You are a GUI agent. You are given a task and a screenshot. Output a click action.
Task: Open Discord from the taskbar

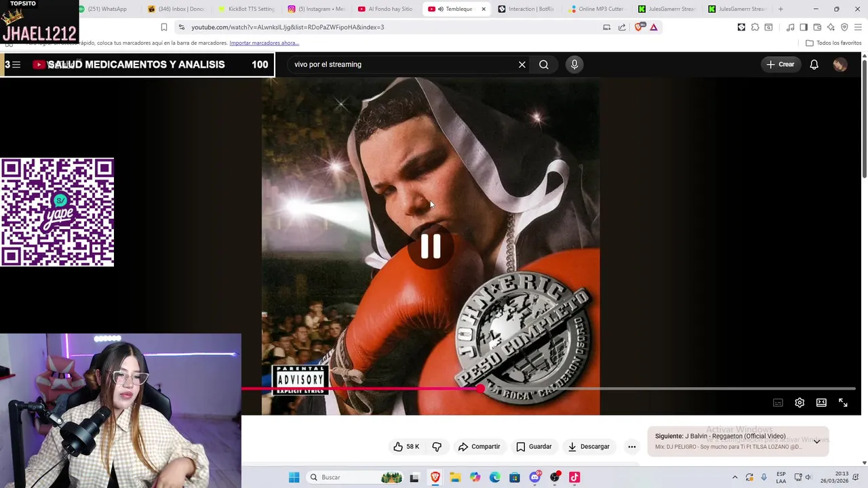(534, 477)
